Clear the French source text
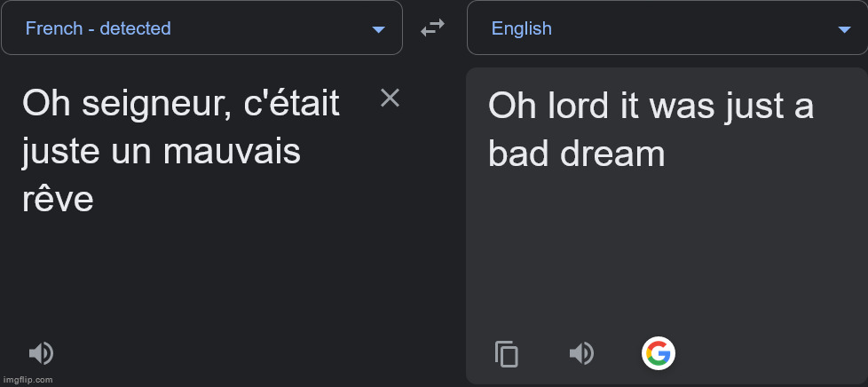The width and height of the screenshot is (868, 387). tap(390, 99)
